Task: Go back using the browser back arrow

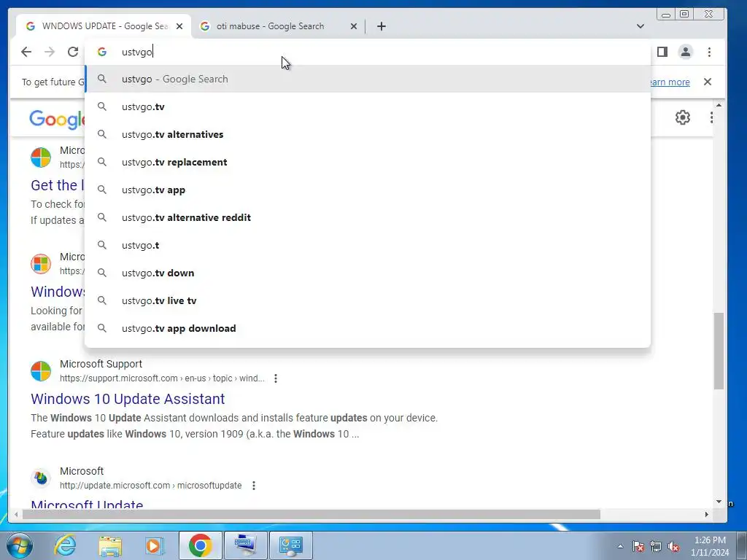Action: [26, 52]
